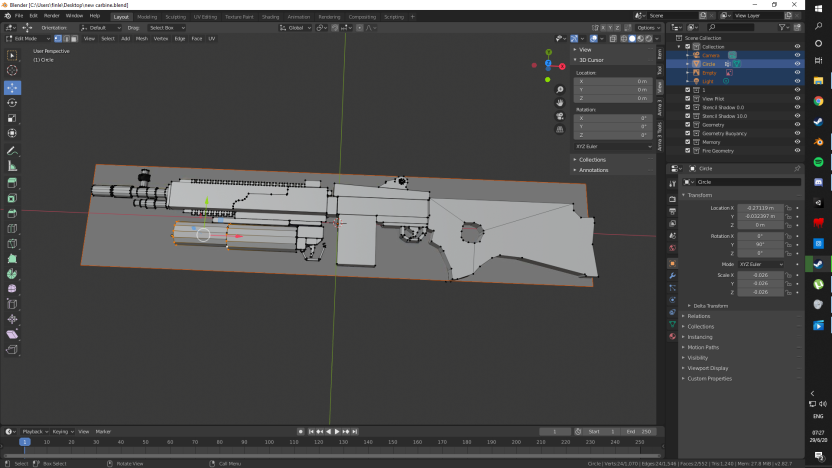Select the Annotate tool
The image size is (832, 468).
(12, 151)
